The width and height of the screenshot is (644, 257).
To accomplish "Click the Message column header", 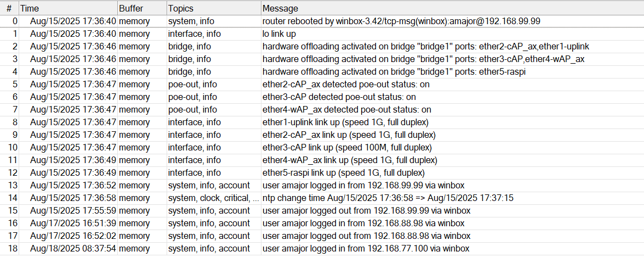I will pyautogui.click(x=452, y=8).
